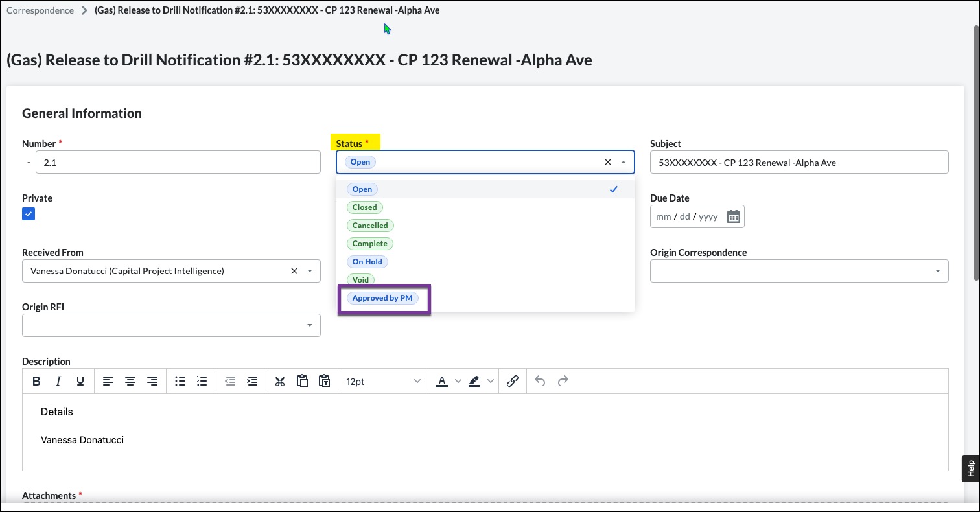Open the text color picker arrow

(458, 382)
